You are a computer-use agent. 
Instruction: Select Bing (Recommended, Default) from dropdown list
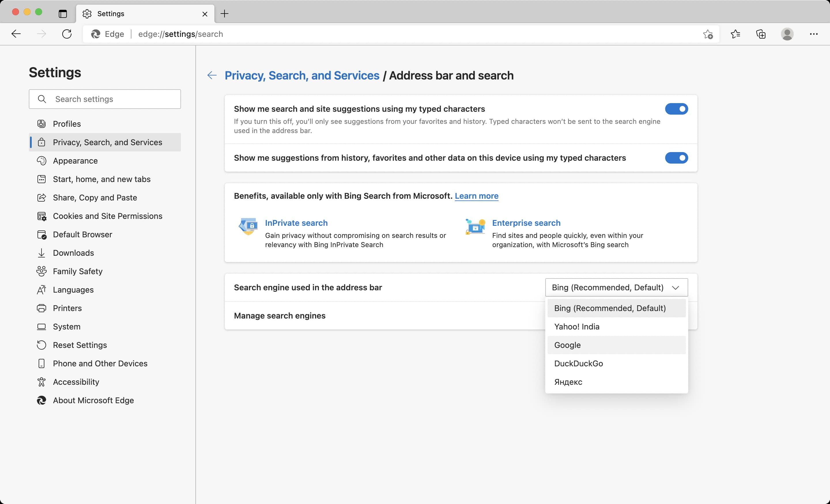click(x=616, y=308)
